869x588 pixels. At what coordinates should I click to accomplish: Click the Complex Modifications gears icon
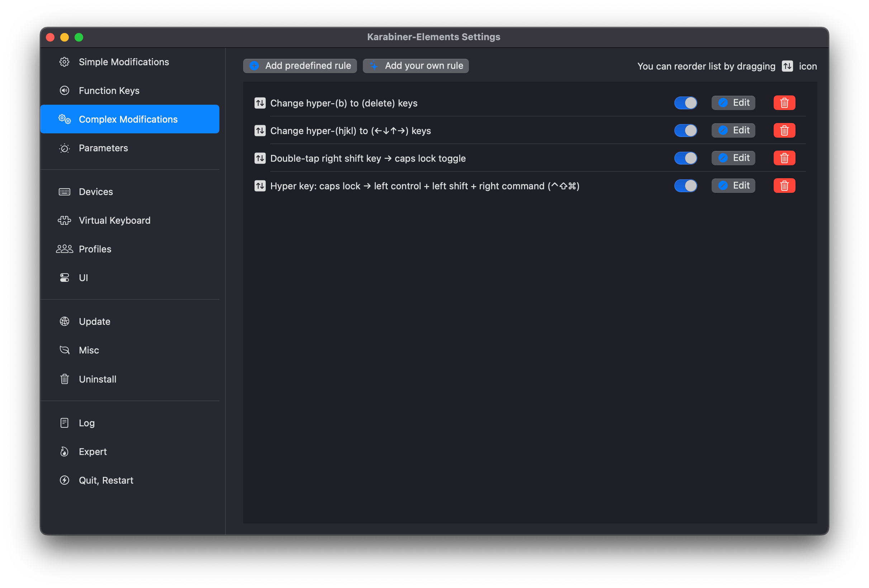point(64,119)
